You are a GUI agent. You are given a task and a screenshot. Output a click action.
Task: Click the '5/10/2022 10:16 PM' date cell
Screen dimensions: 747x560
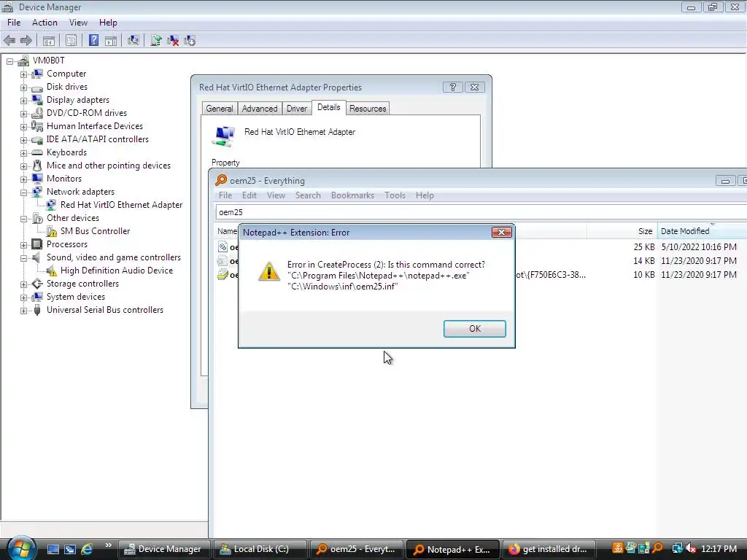pos(699,246)
